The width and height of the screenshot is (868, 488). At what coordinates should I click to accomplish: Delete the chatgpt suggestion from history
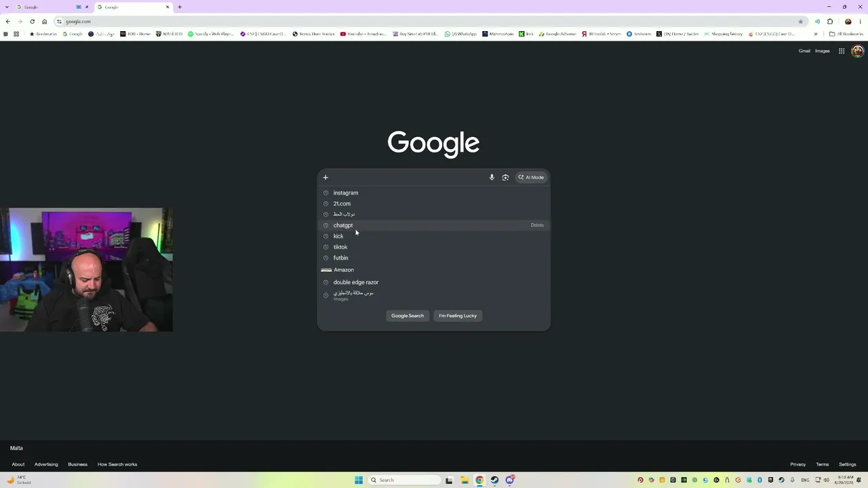point(537,225)
